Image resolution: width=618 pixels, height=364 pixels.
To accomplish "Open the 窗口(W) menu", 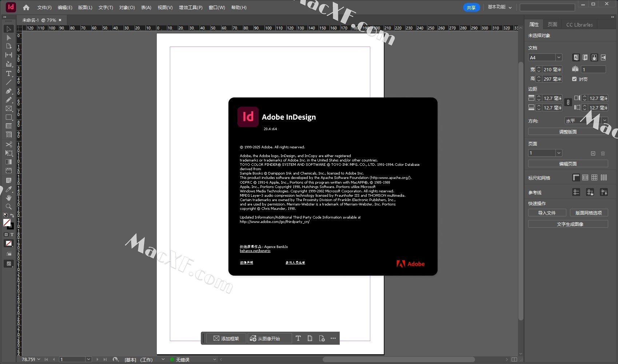I will (217, 7).
